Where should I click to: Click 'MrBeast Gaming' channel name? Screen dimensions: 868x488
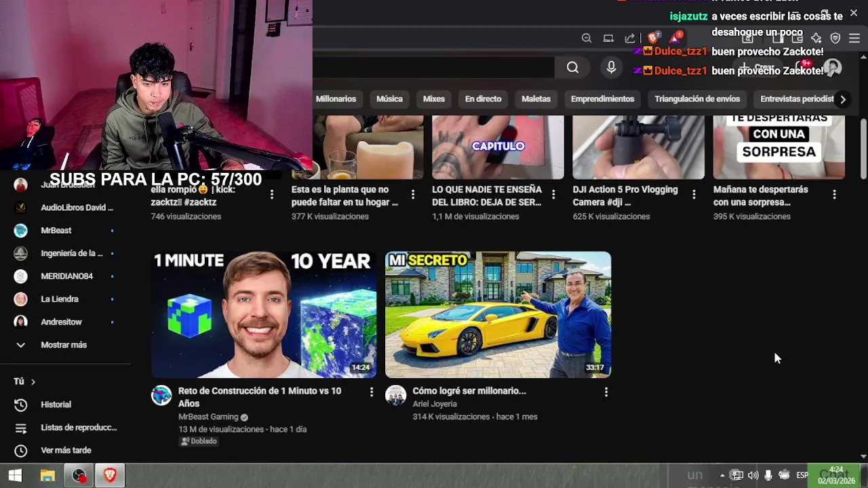coord(208,417)
